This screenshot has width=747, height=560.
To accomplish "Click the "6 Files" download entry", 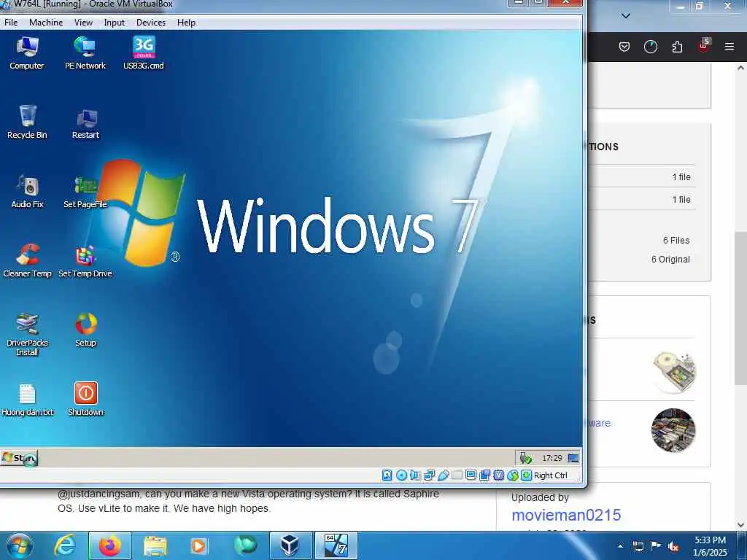I will (x=676, y=241).
